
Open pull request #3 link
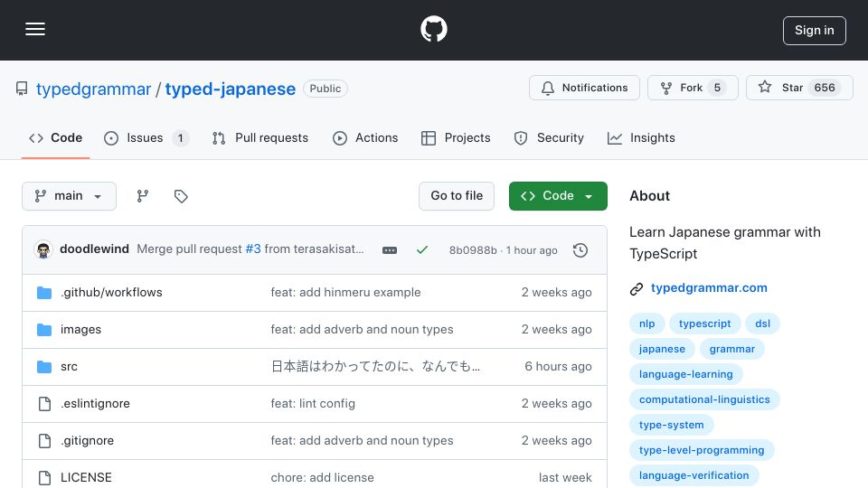coord(253,249)
